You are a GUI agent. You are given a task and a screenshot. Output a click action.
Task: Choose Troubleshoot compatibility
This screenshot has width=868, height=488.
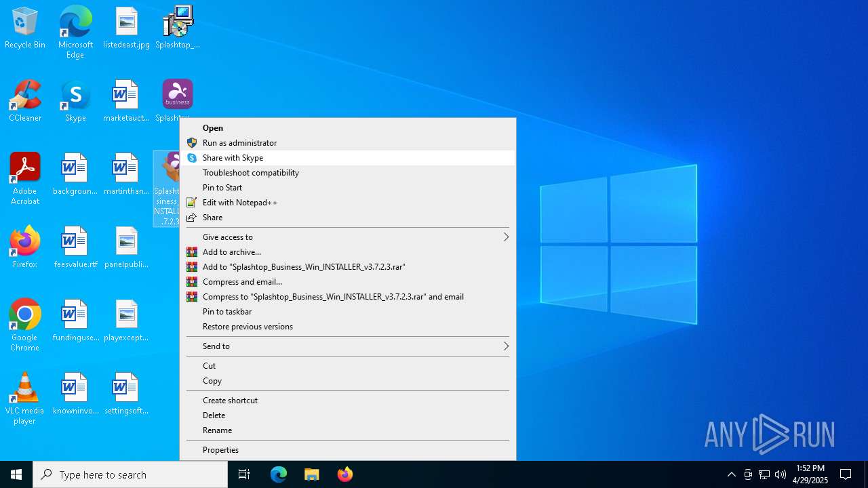click(x=348, y=173)
